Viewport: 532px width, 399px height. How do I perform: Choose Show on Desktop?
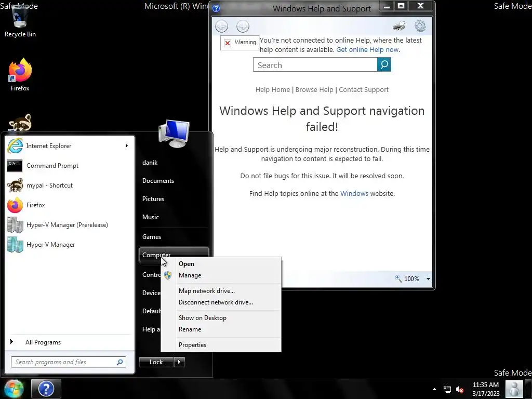point(222,318)
